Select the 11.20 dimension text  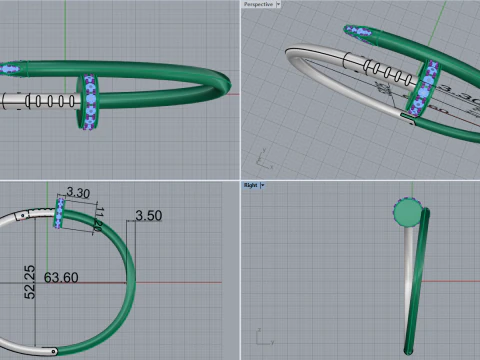point(99,219)
